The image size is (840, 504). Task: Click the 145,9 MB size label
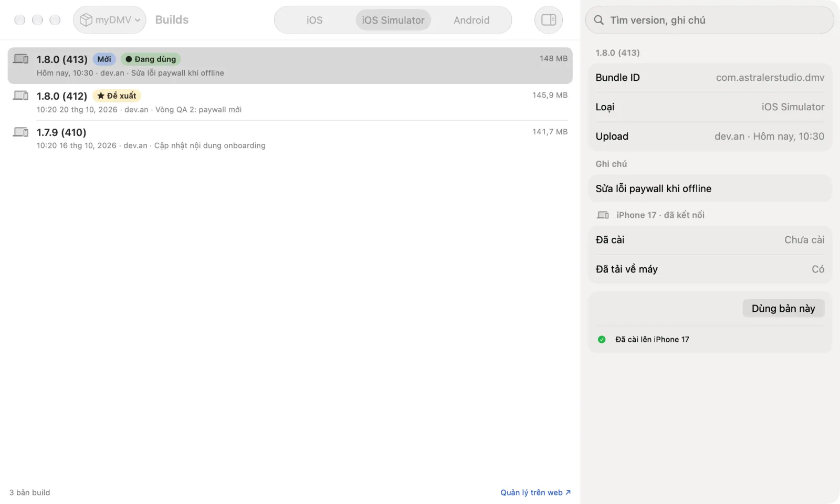550,95
